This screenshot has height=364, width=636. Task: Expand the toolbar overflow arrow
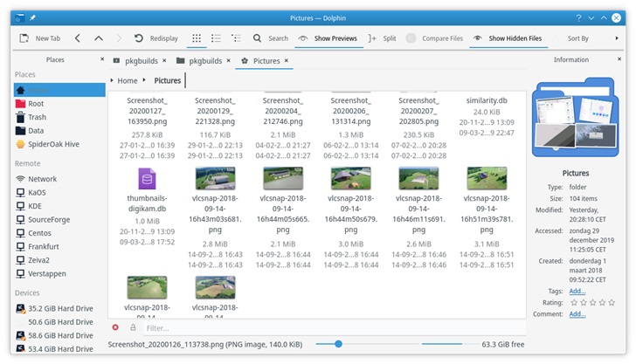pos(617,38)
